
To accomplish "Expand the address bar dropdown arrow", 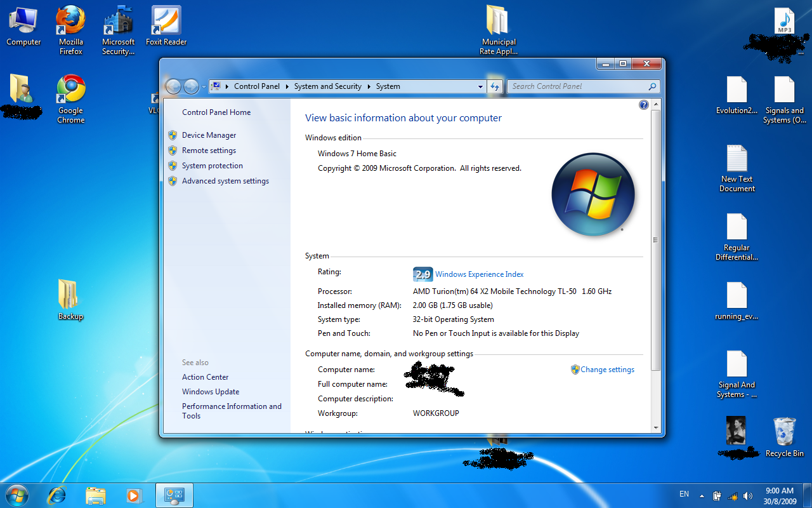I will 480,86.
